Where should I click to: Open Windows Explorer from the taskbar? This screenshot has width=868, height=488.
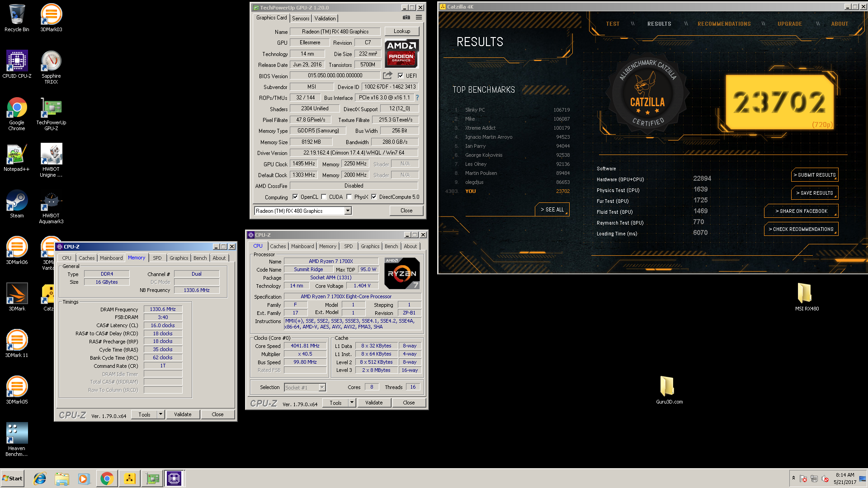pos(62,479)
